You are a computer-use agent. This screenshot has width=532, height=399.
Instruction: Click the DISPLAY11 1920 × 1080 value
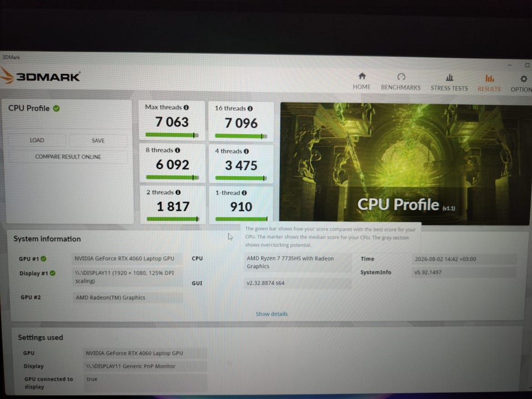point(127,277)
